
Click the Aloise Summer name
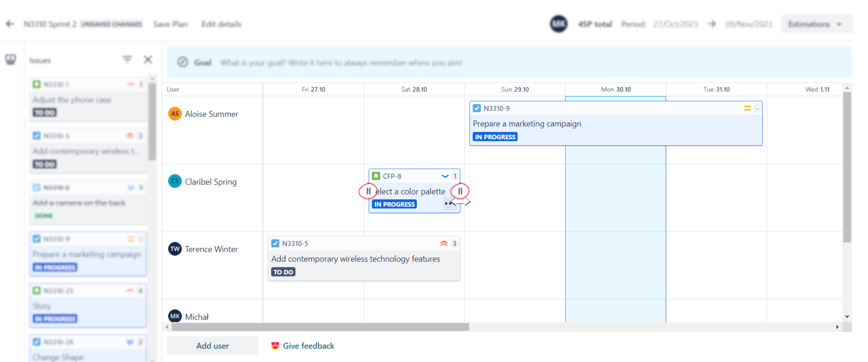[211, 114]
